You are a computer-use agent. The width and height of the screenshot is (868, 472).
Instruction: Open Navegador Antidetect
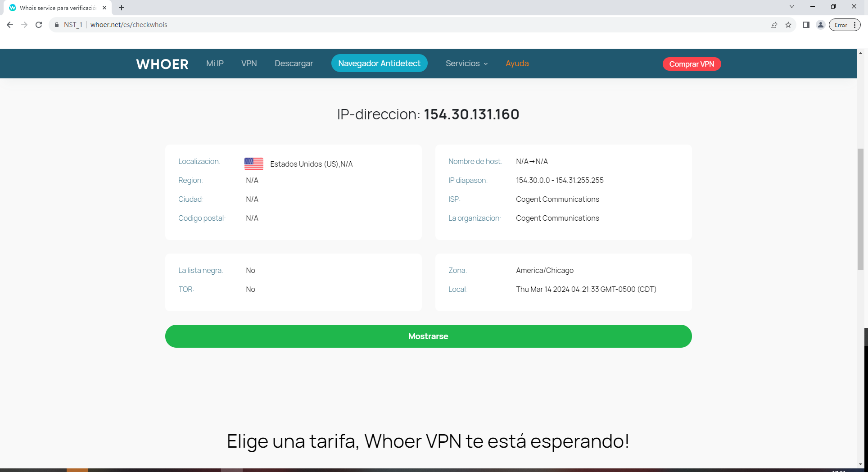point(379,63)
